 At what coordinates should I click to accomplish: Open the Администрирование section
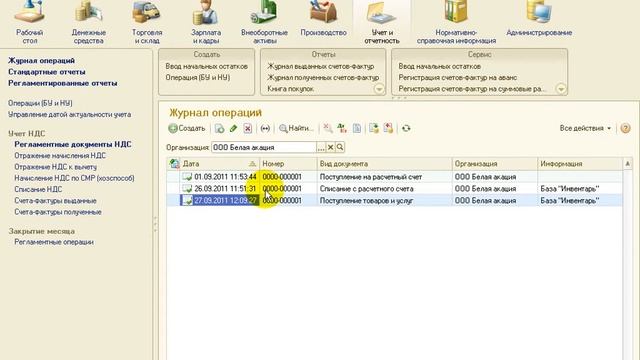click(539, 19)
